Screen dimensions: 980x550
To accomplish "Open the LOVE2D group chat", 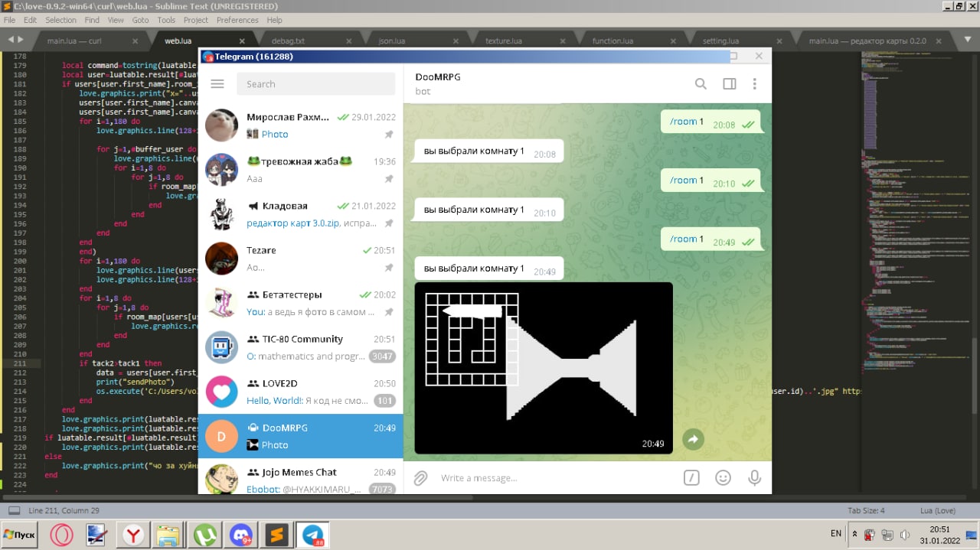I will (300, 392).
